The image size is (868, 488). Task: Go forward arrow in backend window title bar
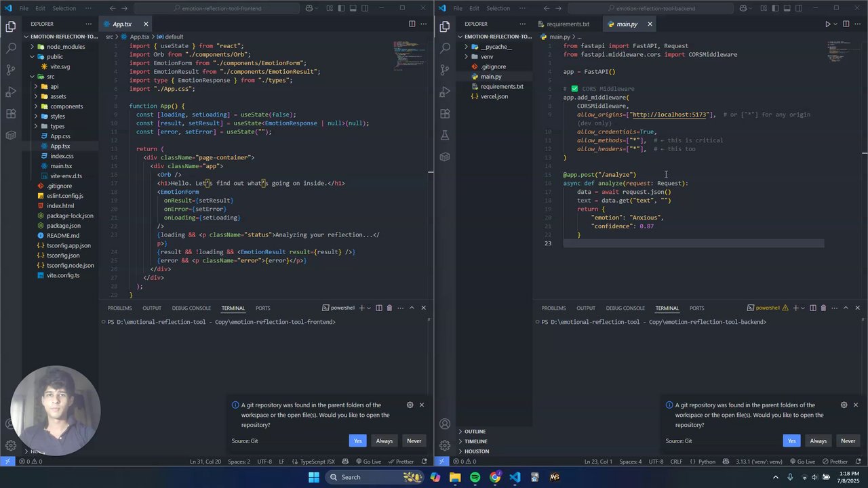(559, 8)
